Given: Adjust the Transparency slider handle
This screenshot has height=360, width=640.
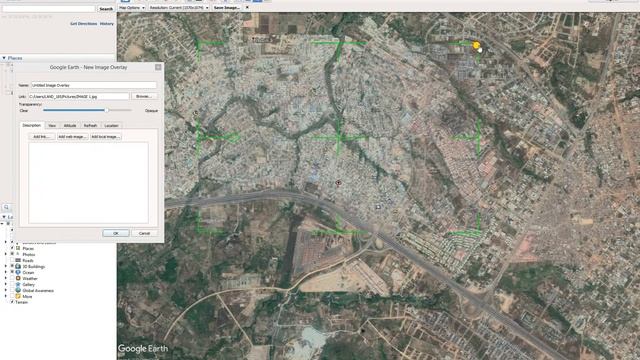Looking at the screenshot, I should pyautogui.click(x=106, y=110).
